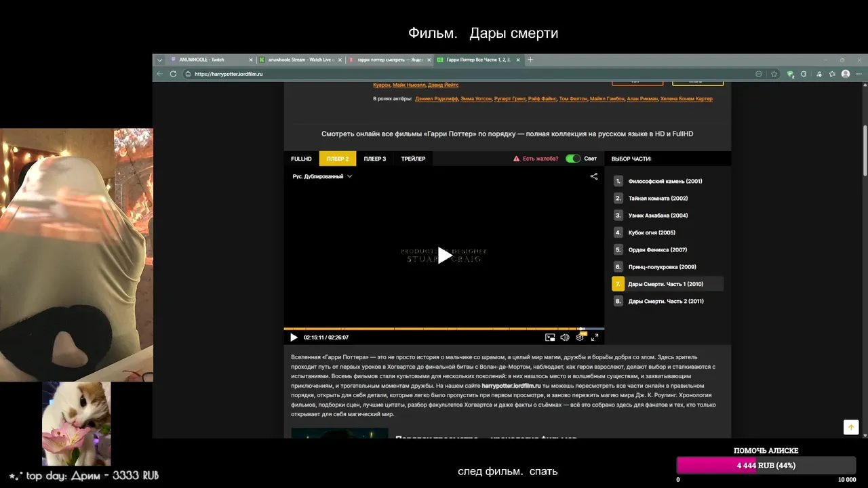Open actor link Руперт Гринт
This screenshot has width=868, height=488.
pyautogui.click(x=510, y=99)
